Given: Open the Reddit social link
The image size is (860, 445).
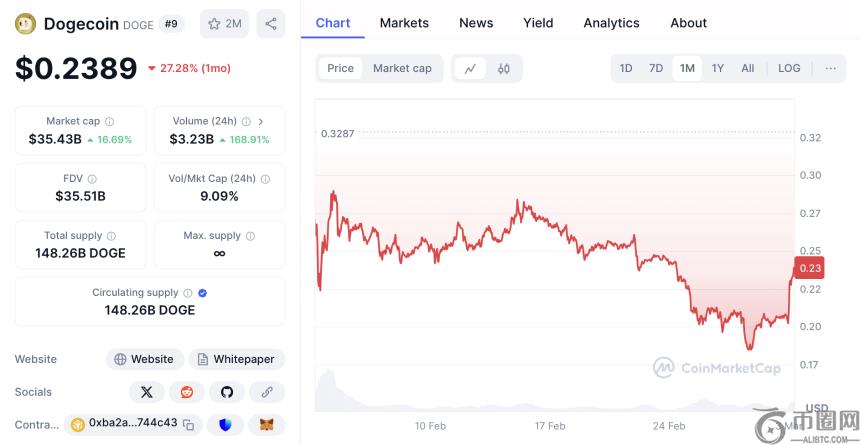Looking at the screenshot, I should (187, 392).
